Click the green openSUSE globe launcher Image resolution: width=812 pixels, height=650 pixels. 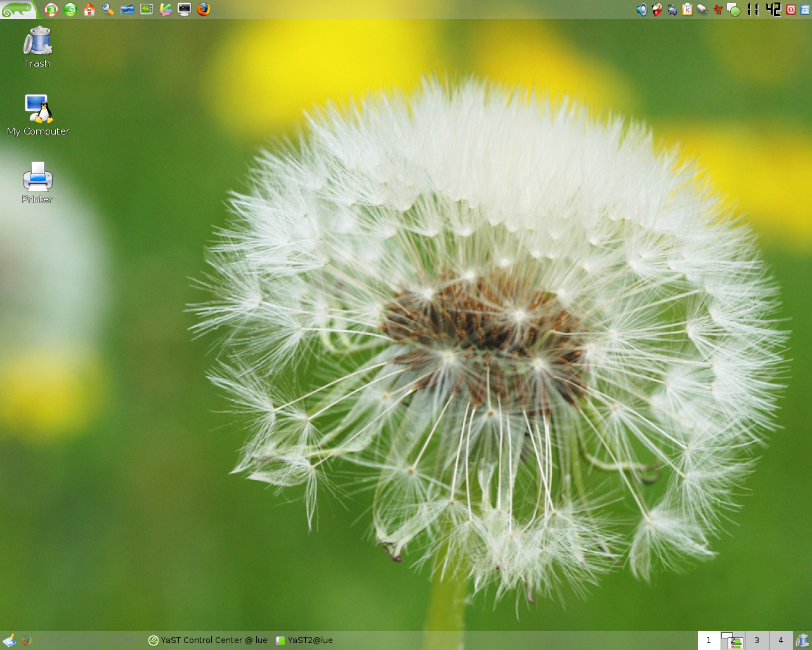tap(70, 10)
